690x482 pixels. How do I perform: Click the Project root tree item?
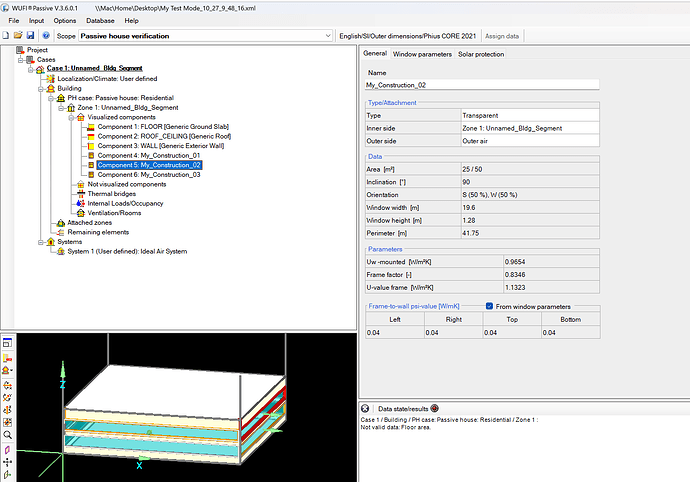(37, 50)
